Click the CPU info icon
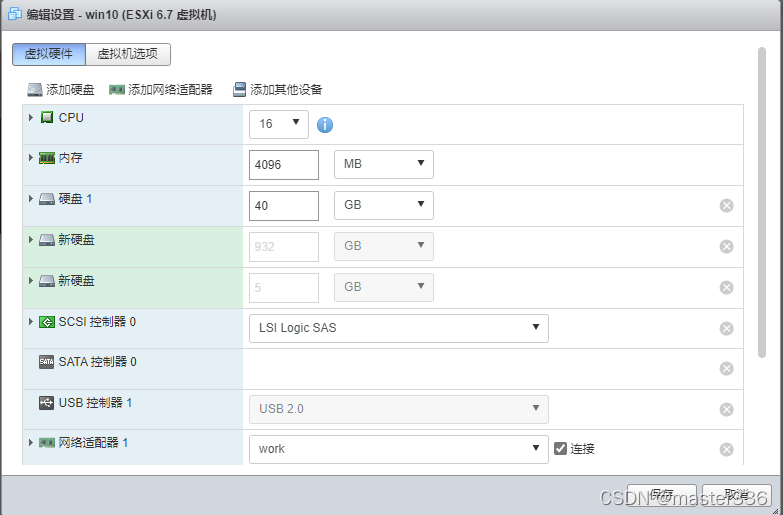This screenshot has width=783, height=515. 325,124
